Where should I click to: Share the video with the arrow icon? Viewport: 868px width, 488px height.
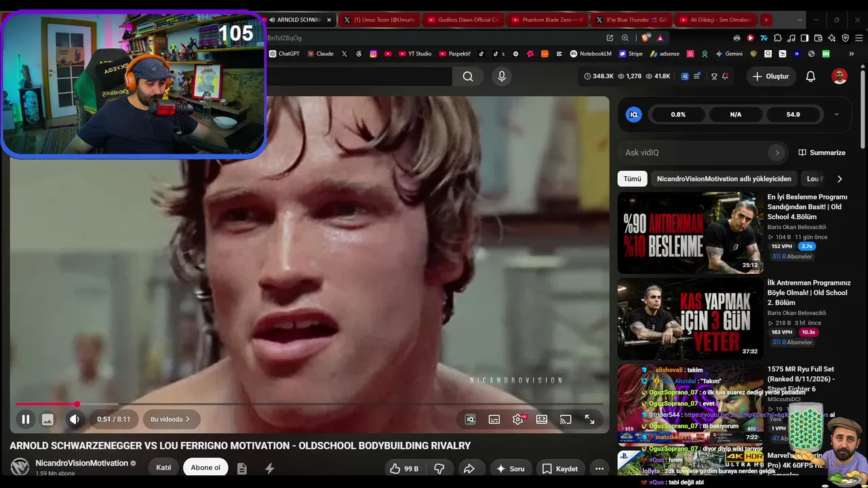click(469, 468)
